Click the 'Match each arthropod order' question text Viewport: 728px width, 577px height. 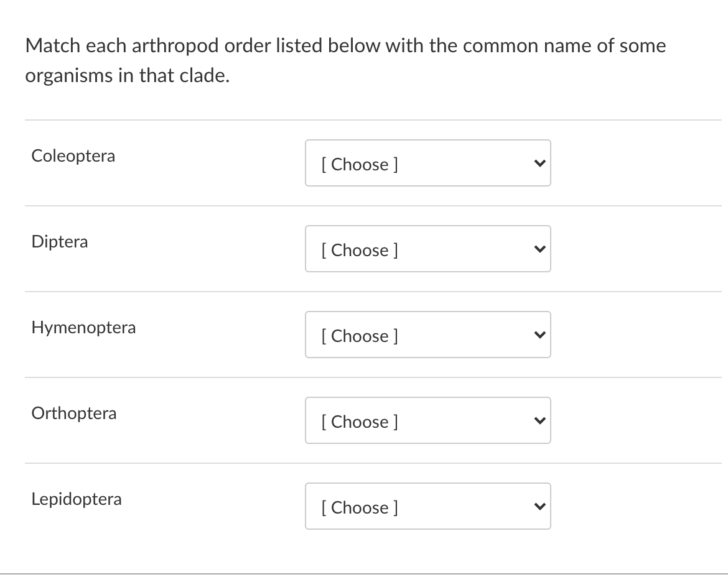345,45
